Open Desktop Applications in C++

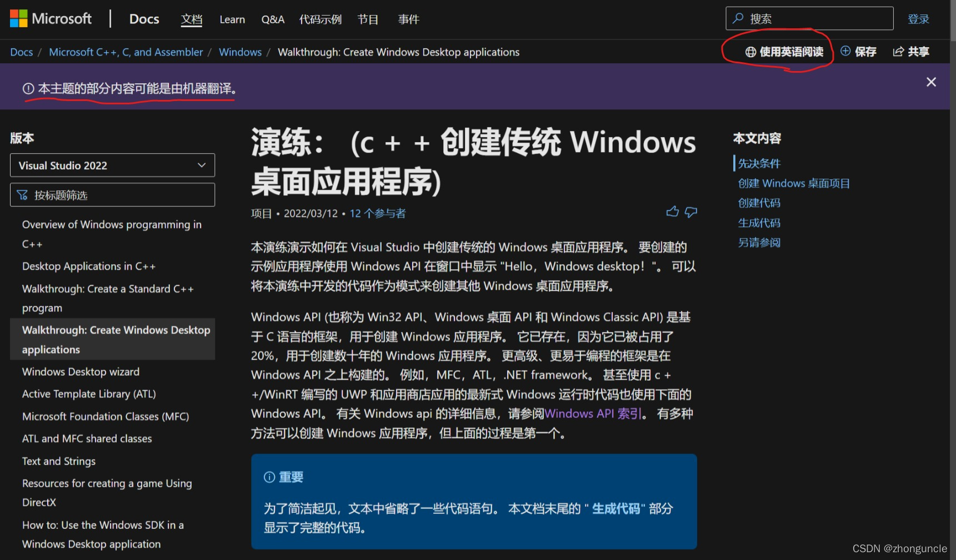pos(89,266)
